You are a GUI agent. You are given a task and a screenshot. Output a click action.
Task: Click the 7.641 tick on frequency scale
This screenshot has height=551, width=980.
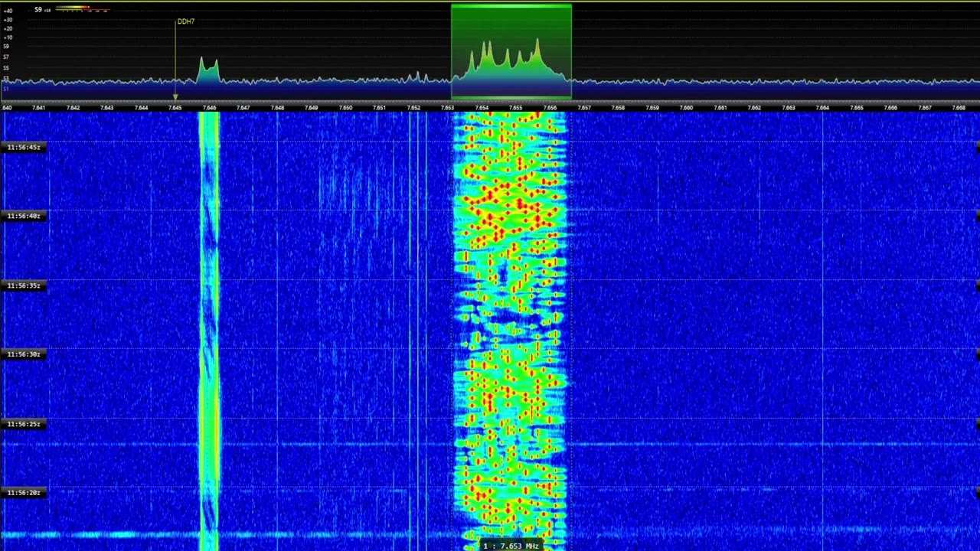[38, 108]
